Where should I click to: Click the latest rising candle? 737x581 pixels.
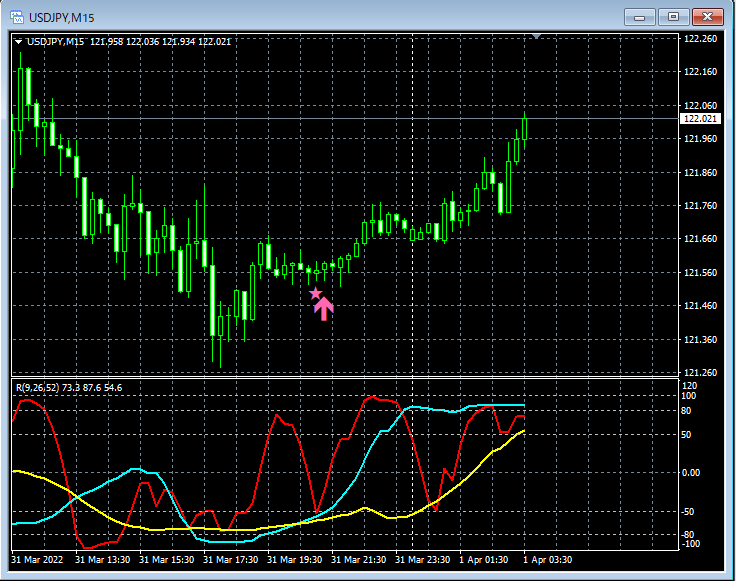pyautogui.click(x=525, y=129)
